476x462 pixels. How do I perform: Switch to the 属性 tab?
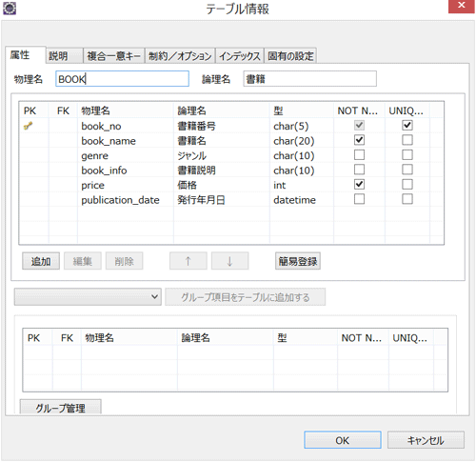point(25,55)
